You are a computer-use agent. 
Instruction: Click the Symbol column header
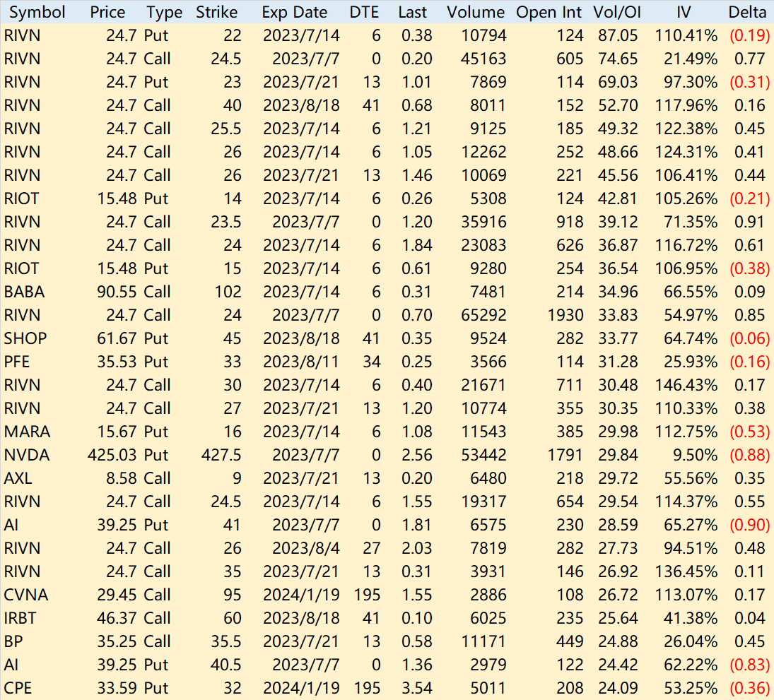[x=37, y=12]
